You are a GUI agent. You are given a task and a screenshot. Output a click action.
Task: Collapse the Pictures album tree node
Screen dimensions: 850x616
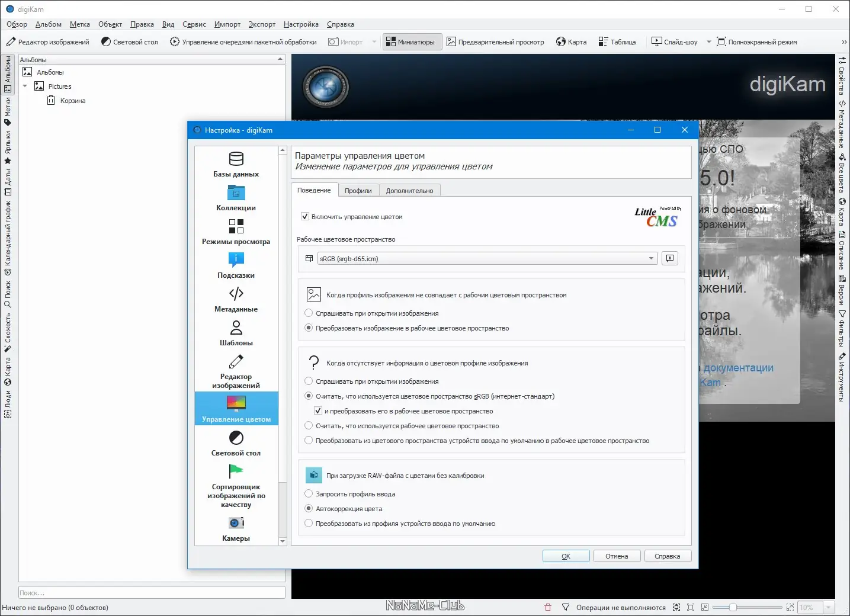25,86
